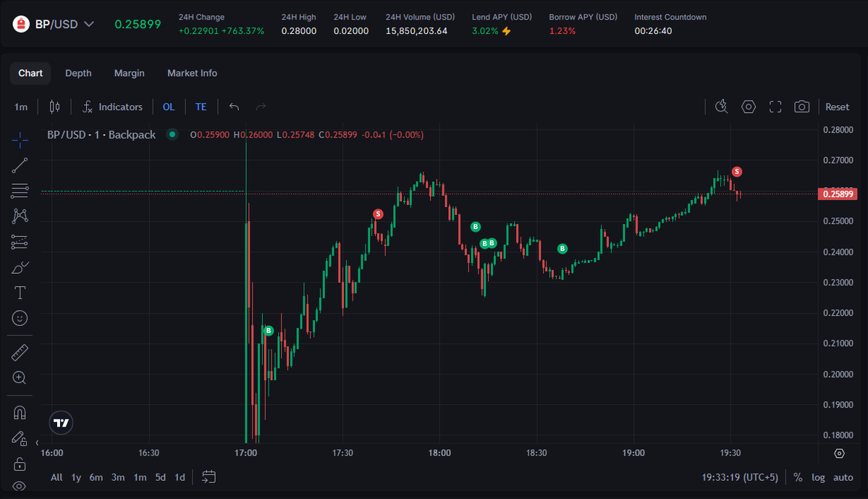868x499 pixels.
Task: Open the Indicators dialog
Action: click(112, 107)
